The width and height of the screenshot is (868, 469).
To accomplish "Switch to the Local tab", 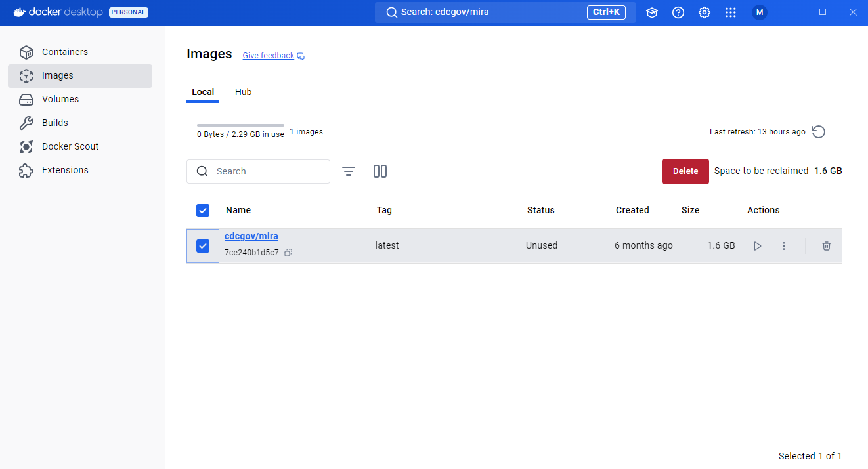I will 203,92.
